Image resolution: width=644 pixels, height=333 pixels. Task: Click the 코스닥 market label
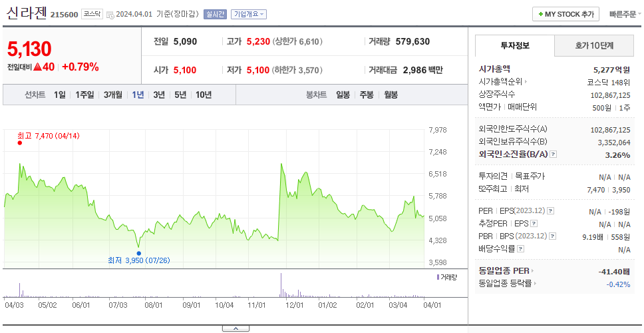(92, 14)
